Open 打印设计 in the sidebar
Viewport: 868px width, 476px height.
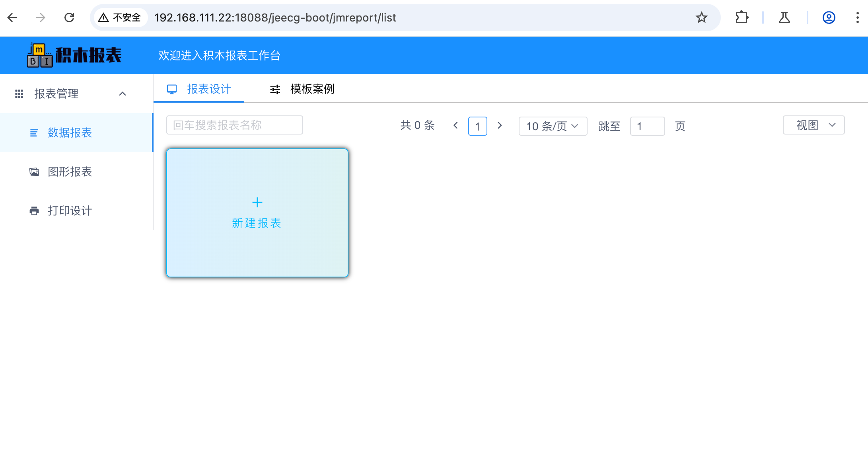(70, 211)
